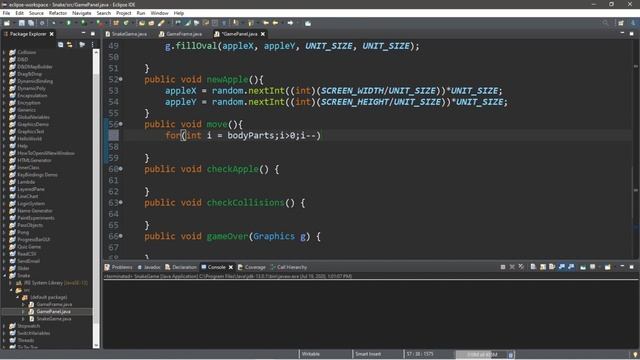640x360 pixels.
Task: Click the New Java Package toolbar icon
Action: coord(116,23)
